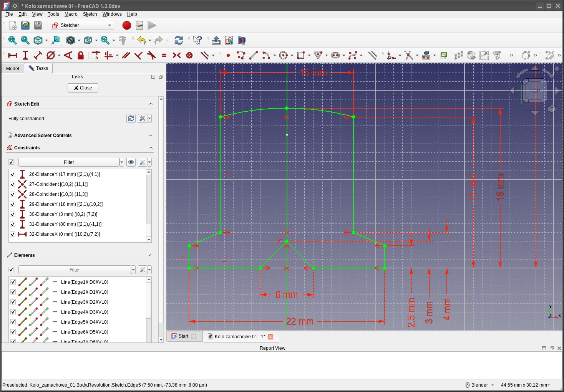Click the red macro record button
The width and height of the screenshot is (564, 392).
point(127,25)
